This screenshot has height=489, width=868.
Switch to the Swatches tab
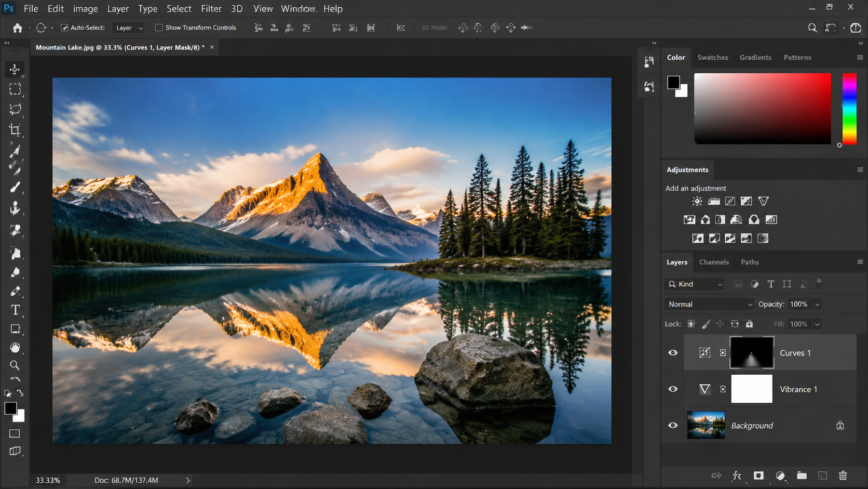click(712, 57)
